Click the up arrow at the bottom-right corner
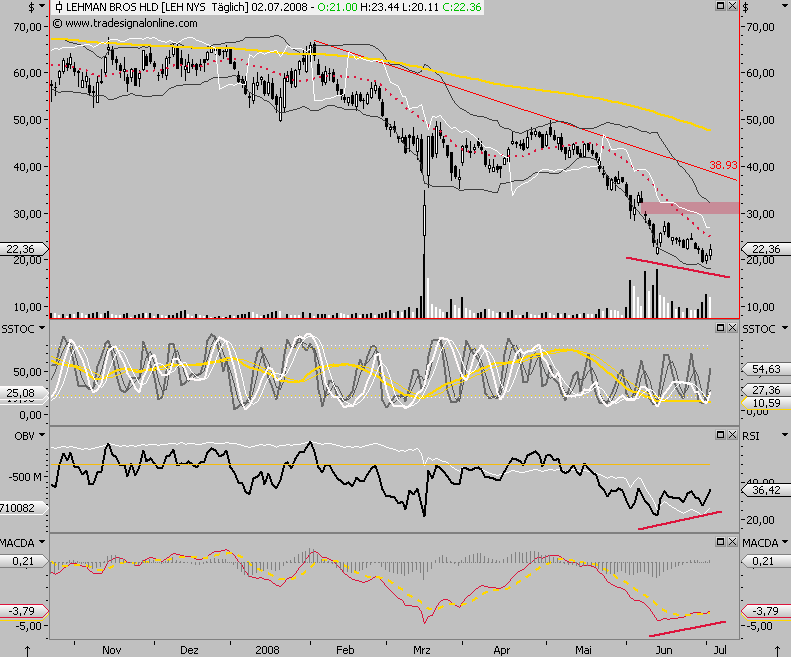Image resolution: width=791 pixels, height=657 pixels. point(778,651)
